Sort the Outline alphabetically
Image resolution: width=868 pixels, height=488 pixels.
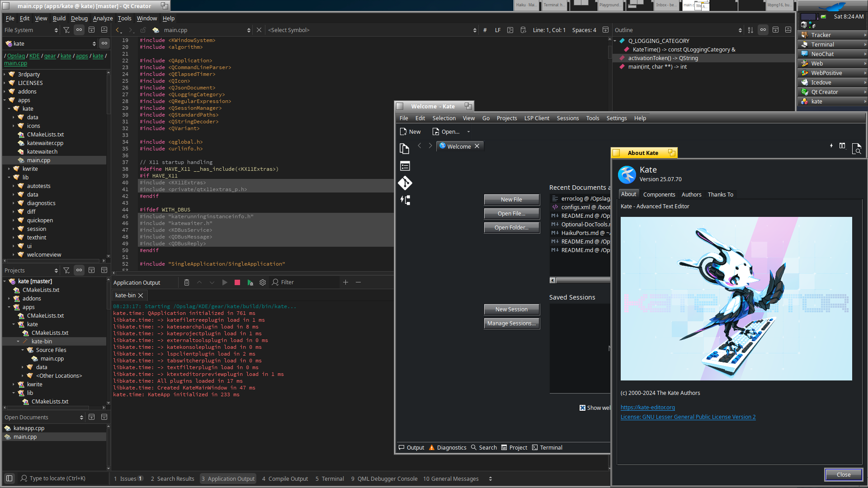pyautogui.click(x=750, y=30)
